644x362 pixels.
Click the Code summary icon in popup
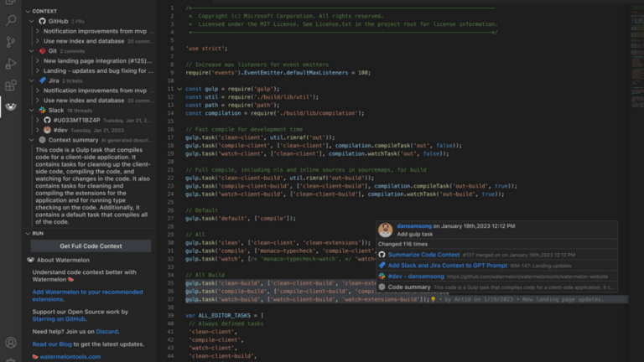coord(382,287)
